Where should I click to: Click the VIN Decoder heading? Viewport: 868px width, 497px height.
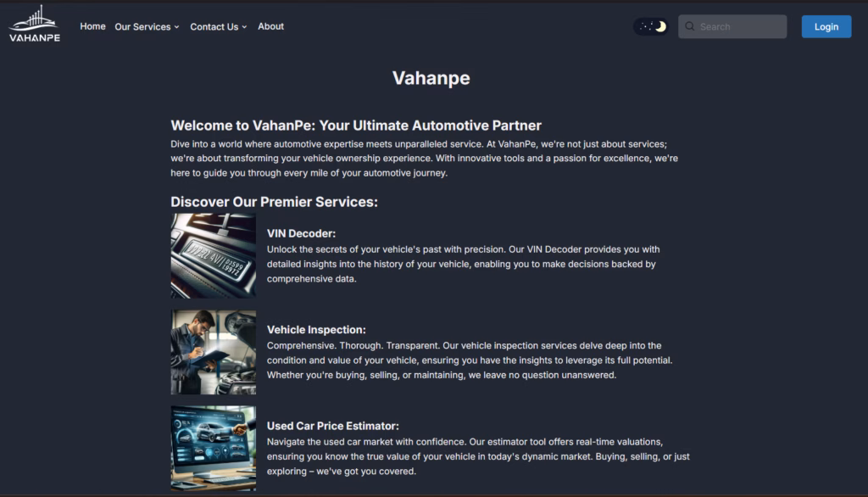301,233
